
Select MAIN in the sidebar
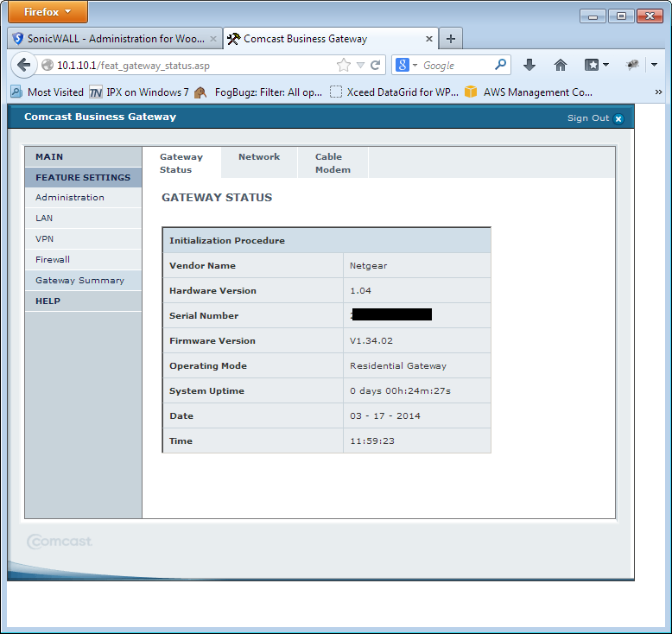(x=83, y=157)
